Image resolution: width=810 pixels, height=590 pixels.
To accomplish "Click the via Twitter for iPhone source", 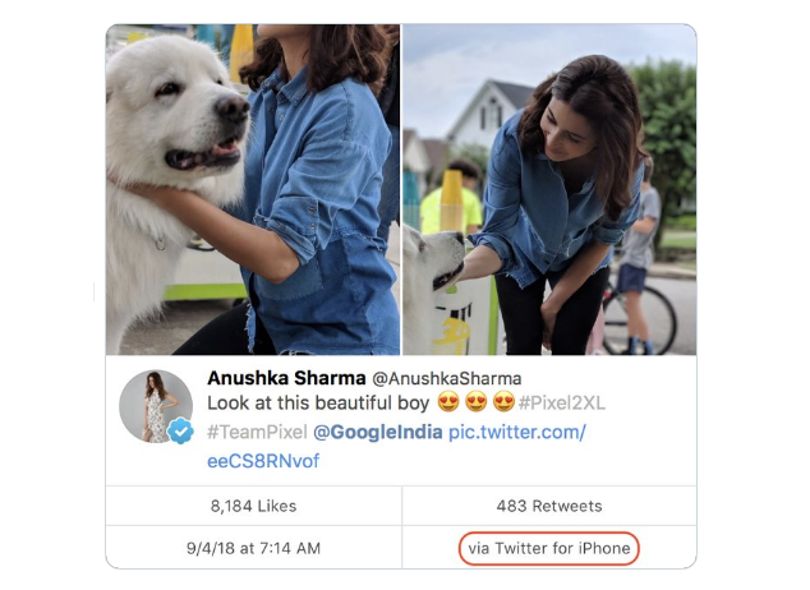I will [x=549, y=548].
